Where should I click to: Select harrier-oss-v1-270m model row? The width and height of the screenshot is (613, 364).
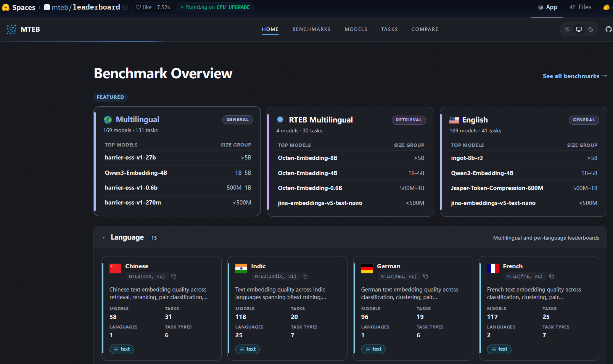[x=178, y=203]
